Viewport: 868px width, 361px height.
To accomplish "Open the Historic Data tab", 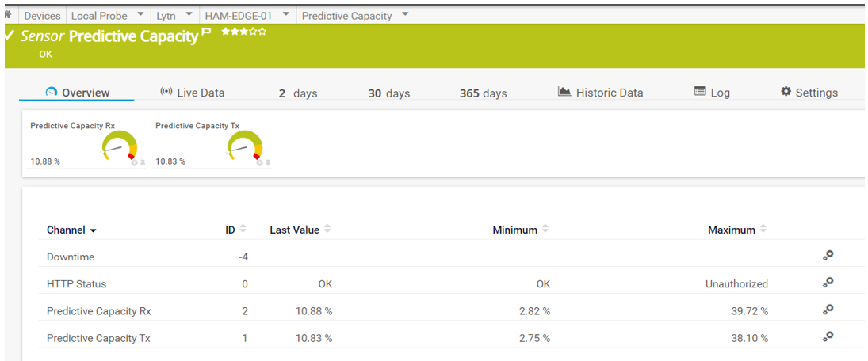I will (x=600, y=93).
